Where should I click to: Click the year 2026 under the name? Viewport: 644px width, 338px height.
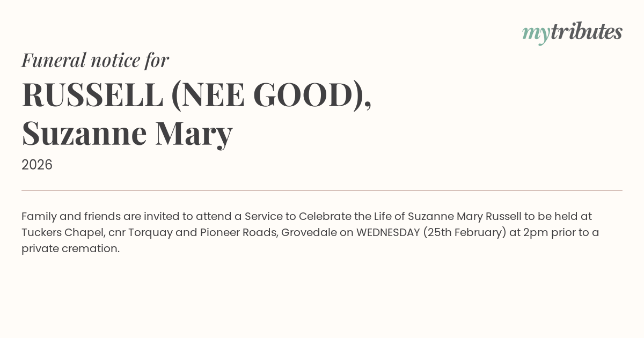[x=37, y=165]
